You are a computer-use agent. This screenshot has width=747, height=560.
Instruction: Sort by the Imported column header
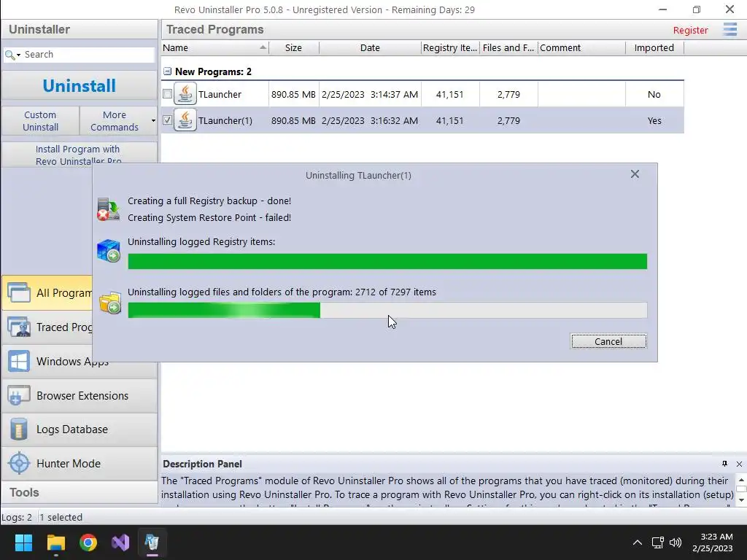coord(654,47)
